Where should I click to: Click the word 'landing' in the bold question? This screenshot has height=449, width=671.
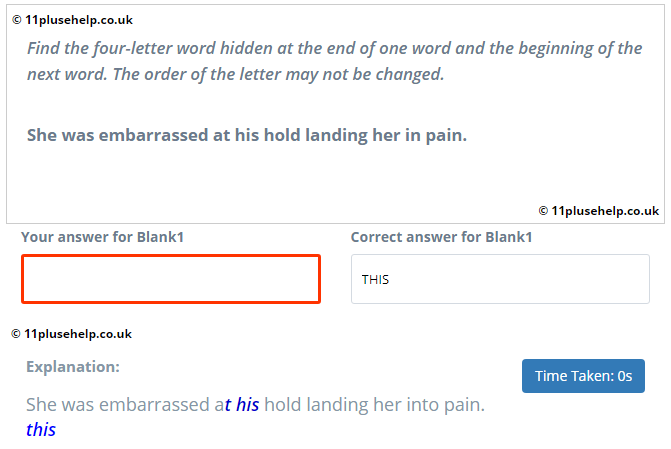(336, 135)
